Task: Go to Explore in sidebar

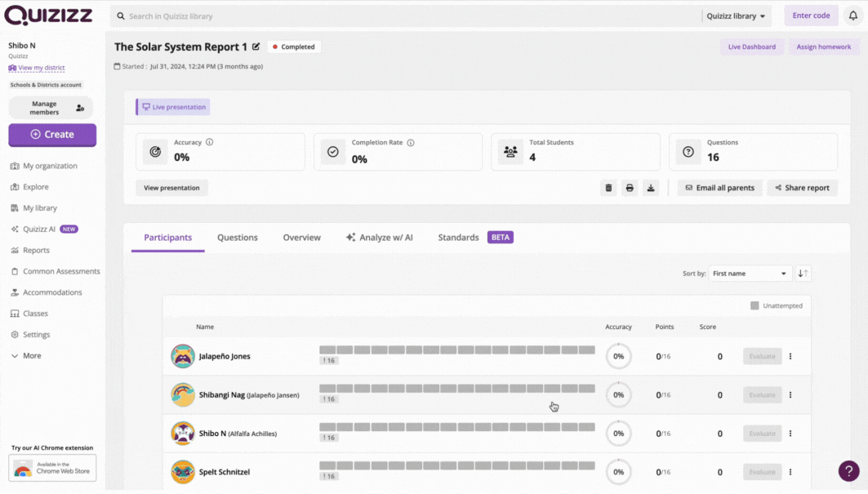Action: (30, 187)
